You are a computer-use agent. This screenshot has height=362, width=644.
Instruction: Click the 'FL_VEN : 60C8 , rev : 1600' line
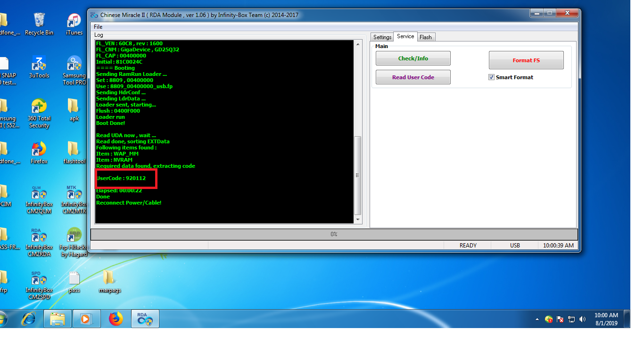pos(129,43)
